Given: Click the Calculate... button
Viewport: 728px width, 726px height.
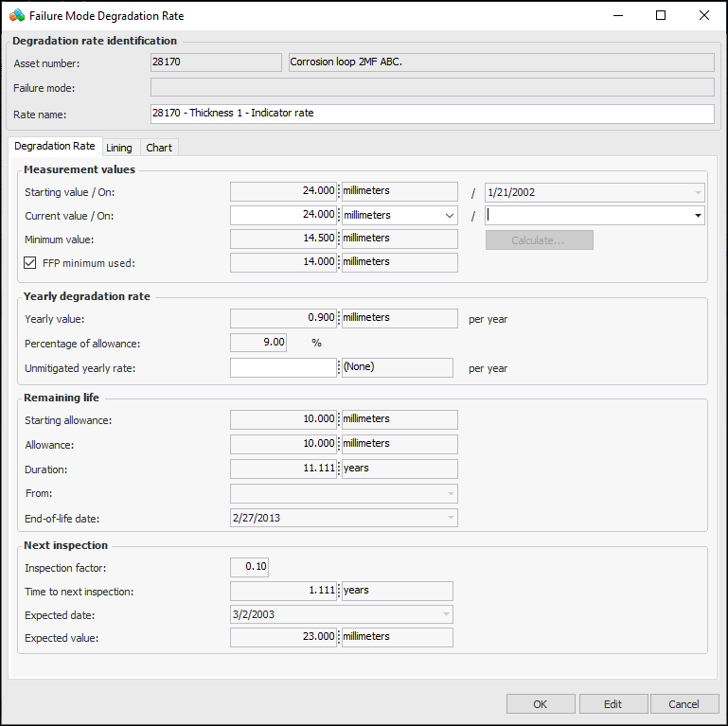Looking at the screenshot, I should click(539, 240).
